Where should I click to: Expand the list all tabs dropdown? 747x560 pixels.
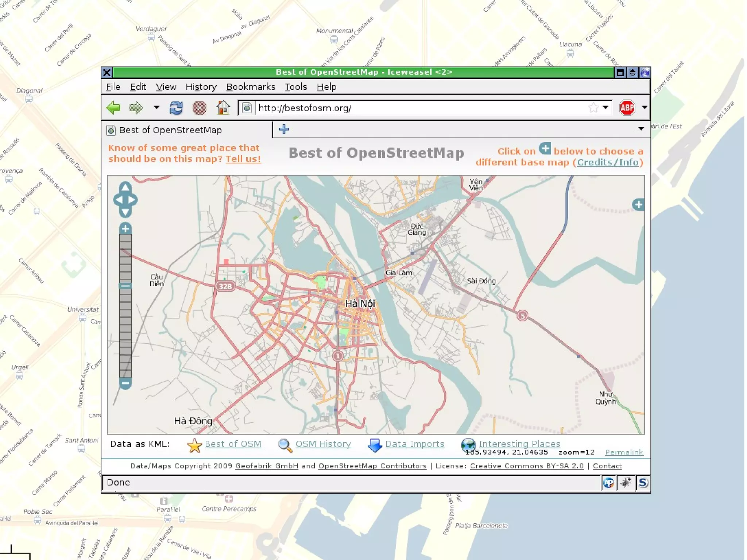point(641,129)
